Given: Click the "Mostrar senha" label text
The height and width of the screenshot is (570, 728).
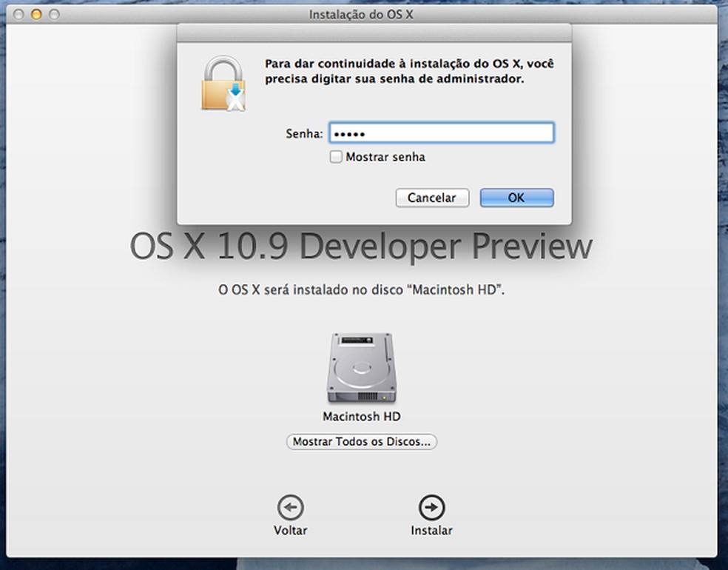Looking at the screenshot, I should coord(385,157).
